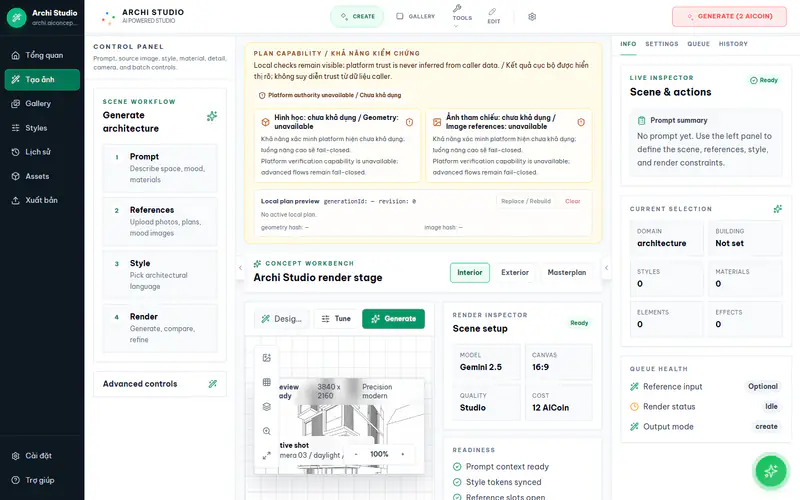This screenshot has height=500, width=800.
Task: Click zoom magnifier in canvas toolbar
Action: click(x=266, y=431)
